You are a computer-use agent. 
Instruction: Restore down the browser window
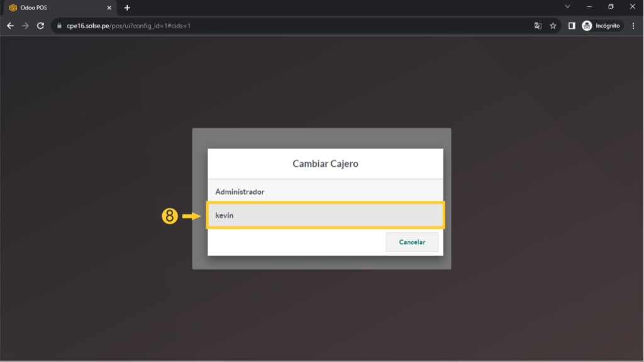pos(611,7)
